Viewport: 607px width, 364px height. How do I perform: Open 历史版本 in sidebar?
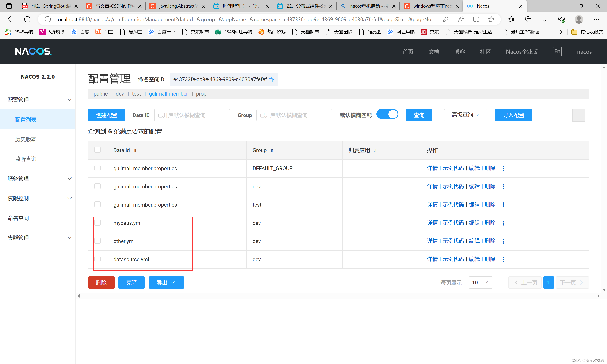[x=26, y=139]
